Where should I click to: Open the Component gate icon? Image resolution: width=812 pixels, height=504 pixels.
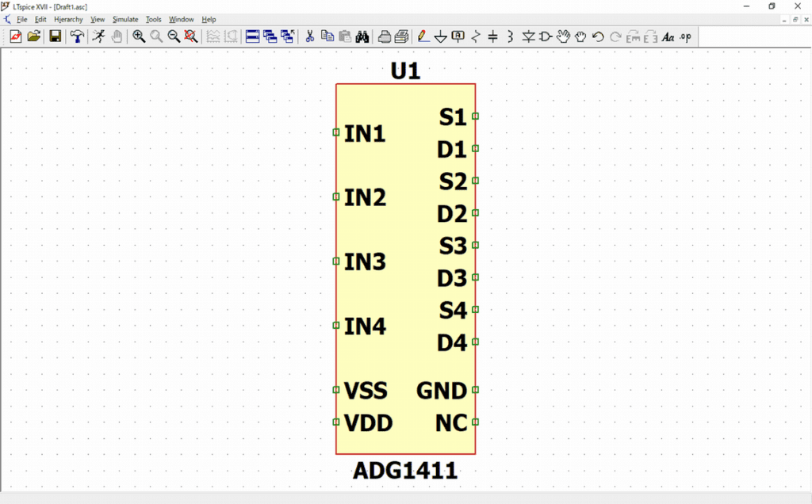[x=546, y=36]
